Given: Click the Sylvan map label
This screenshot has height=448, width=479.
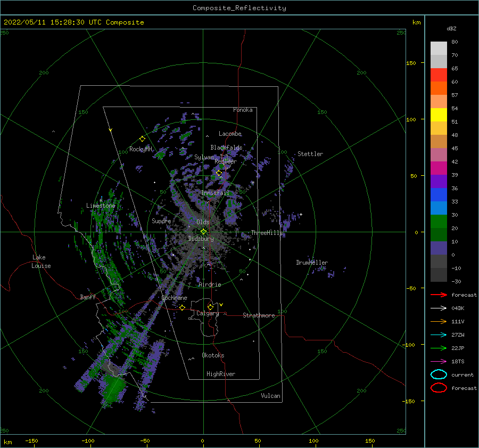Looking at the screenshot, I should coord(204,157).
